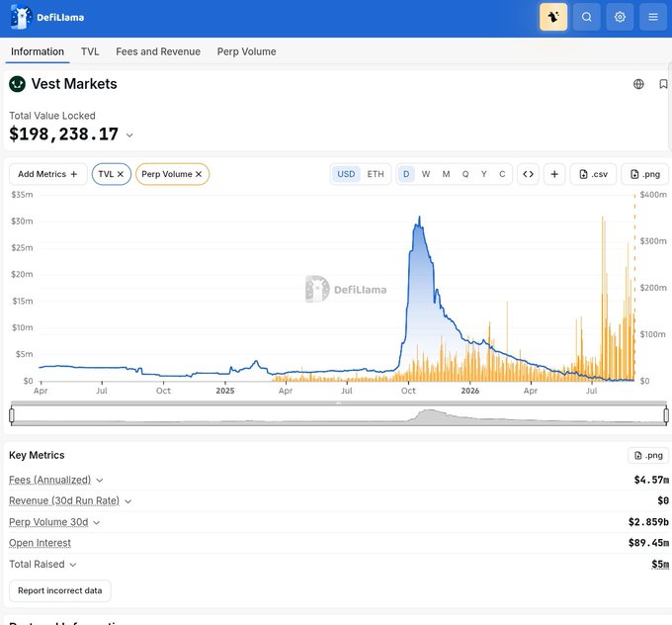Open settings gear icon in header
Viewport: 672px width, 625px height.
click(x=620, y=17)
